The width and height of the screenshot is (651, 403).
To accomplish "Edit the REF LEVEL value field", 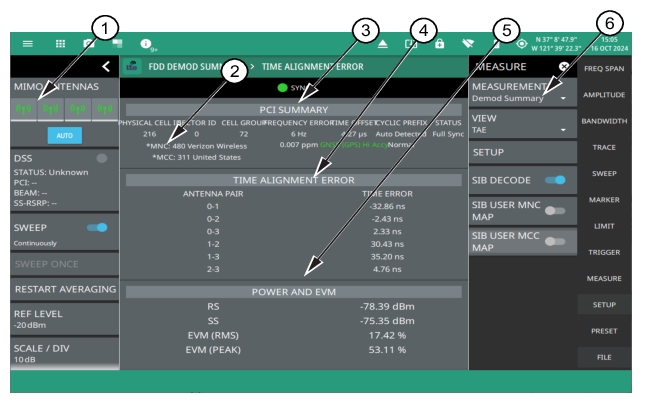I will [x=59, y=324].
